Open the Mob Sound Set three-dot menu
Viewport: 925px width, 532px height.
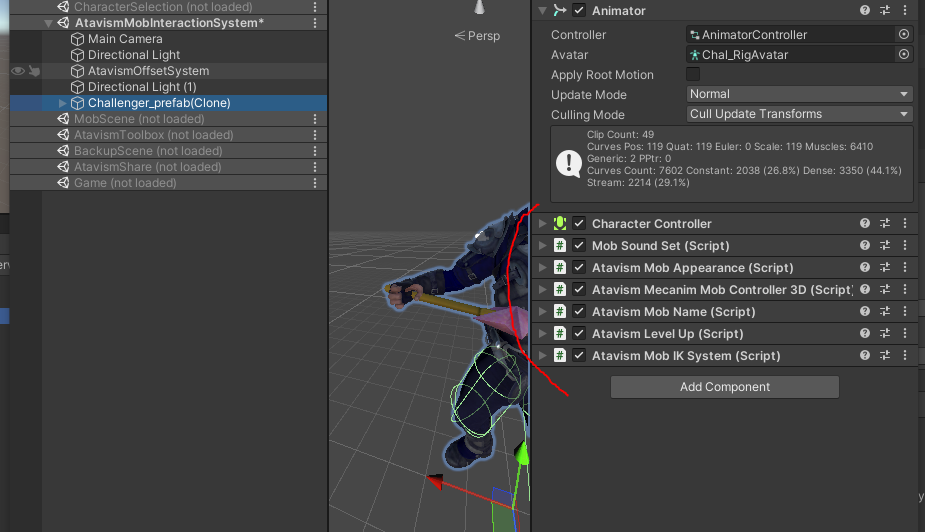point(905,246)
